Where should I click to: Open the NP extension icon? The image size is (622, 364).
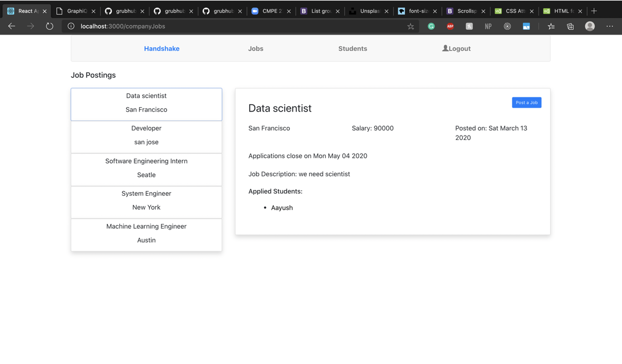488,27
